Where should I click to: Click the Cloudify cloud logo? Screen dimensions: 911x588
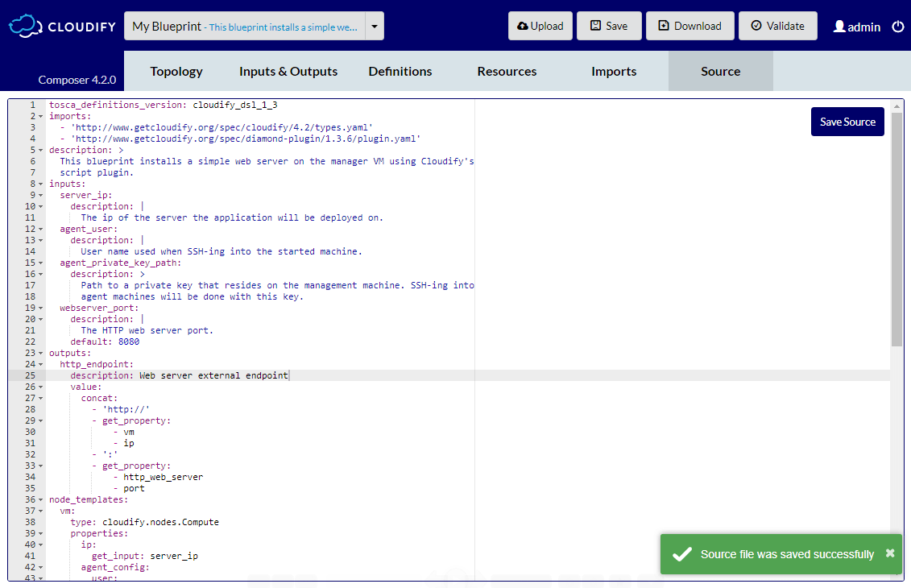(25, 26)
